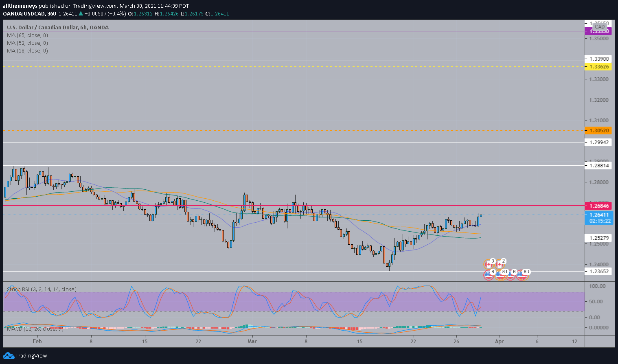Screen dimensions: 618x364
Task: Click the Mar label on time axis
Action: click(252, 341)
